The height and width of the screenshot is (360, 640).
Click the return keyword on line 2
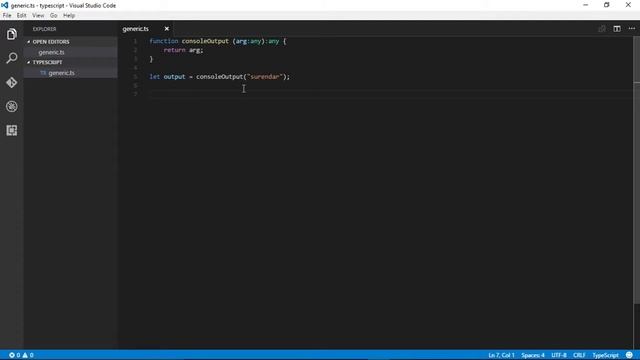[174, 50]
